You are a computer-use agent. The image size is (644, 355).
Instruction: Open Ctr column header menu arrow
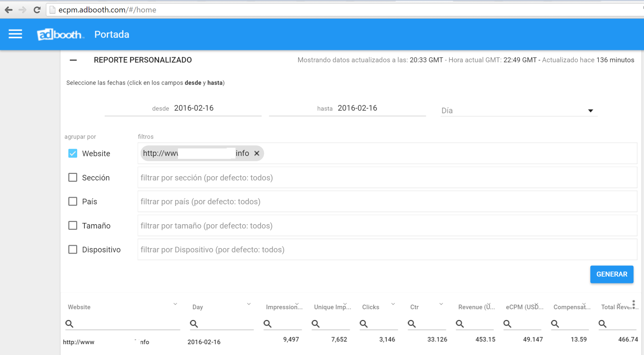coord(441,304)
